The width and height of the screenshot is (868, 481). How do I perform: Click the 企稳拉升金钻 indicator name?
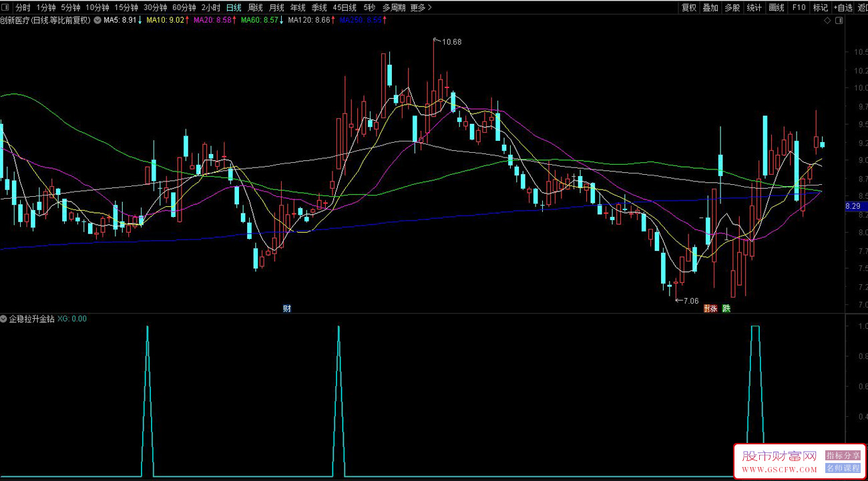click(x=31, y=319)
